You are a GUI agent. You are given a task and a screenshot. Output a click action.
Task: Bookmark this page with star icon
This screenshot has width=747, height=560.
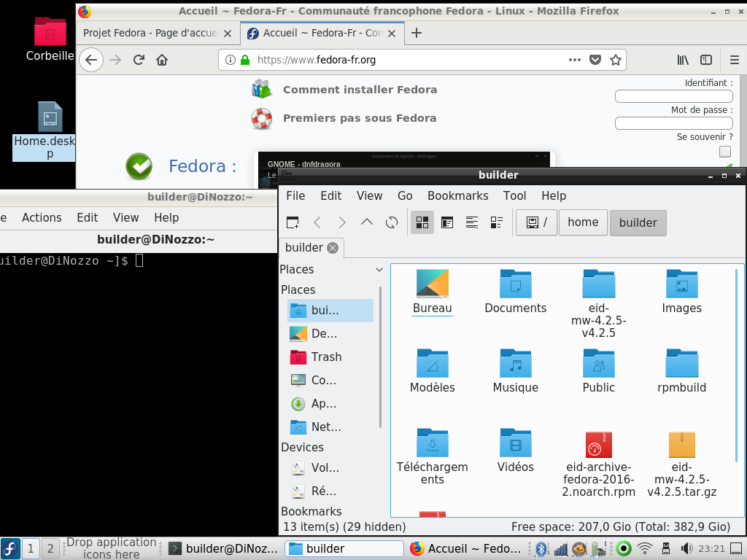pos(616,60)
